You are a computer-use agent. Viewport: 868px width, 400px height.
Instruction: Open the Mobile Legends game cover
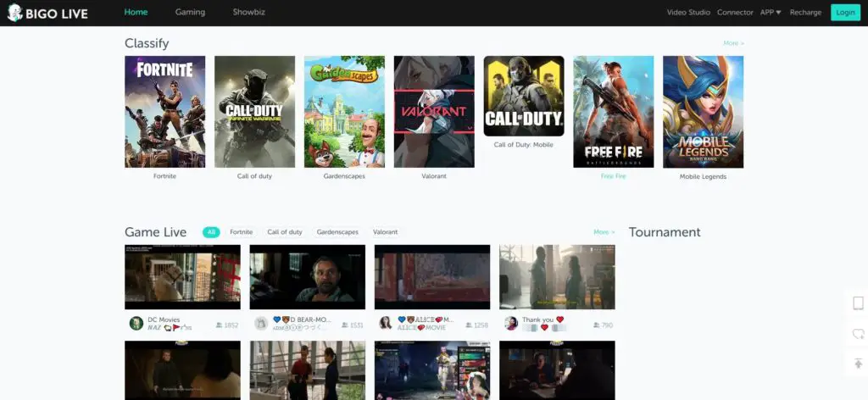703,112
